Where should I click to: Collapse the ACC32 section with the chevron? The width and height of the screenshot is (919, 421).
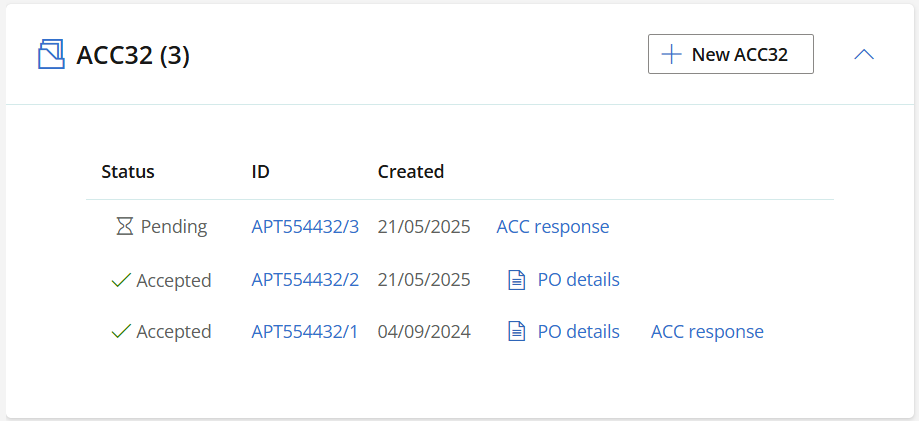point(864,55)
